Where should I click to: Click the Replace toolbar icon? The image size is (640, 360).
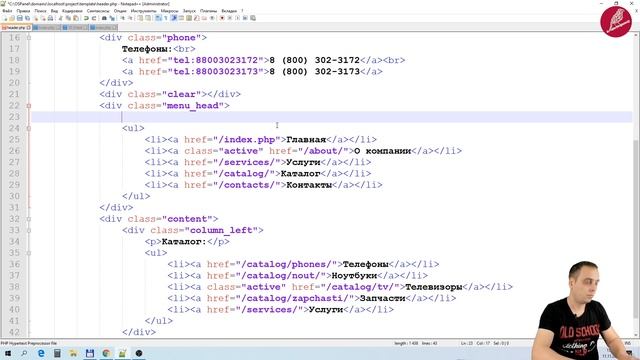tap(112, 18)
